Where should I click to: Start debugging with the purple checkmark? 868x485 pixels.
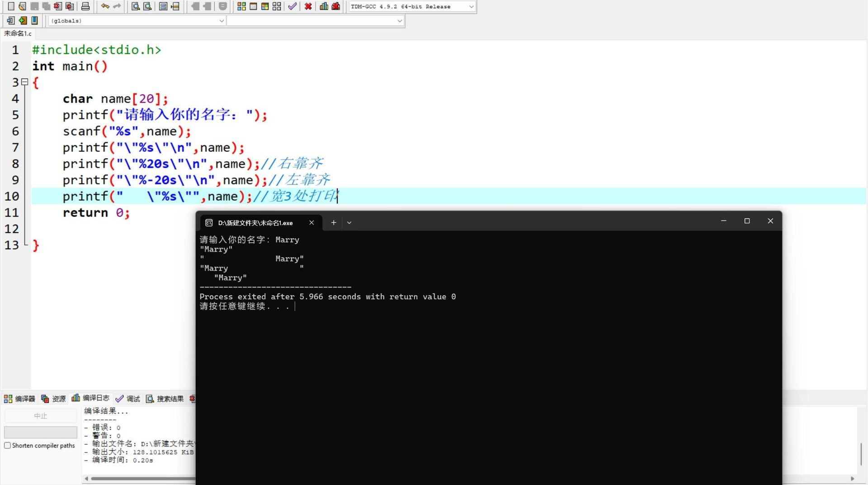click(292, 6)
